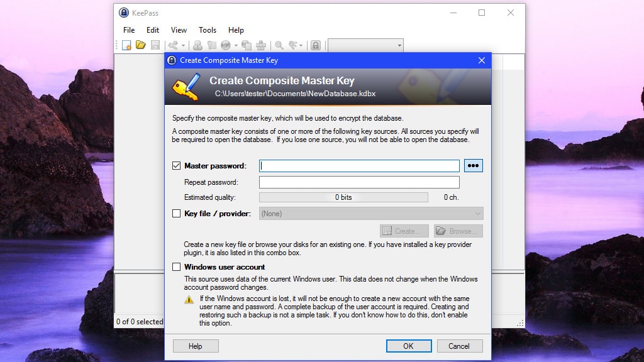Open the File menu

pyautogui.click(x=129, y=30)
